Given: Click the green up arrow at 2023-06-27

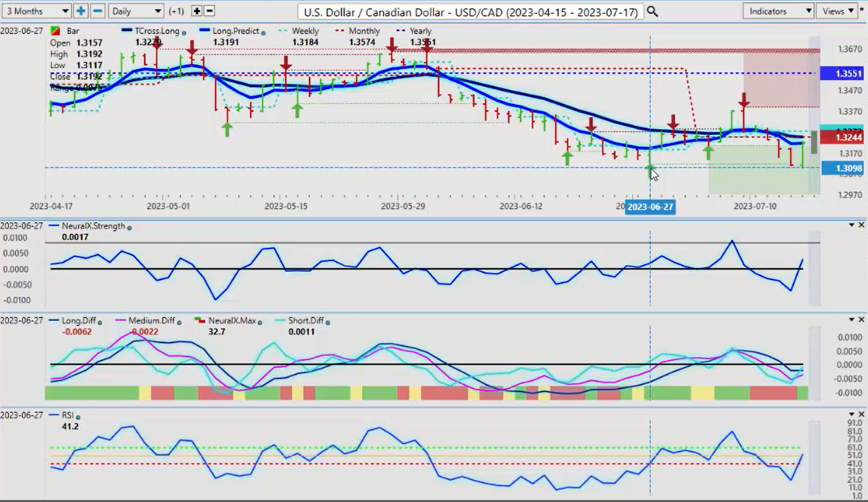Looking at the screenshot, I should pyautogui.click(x=650, y=171).
